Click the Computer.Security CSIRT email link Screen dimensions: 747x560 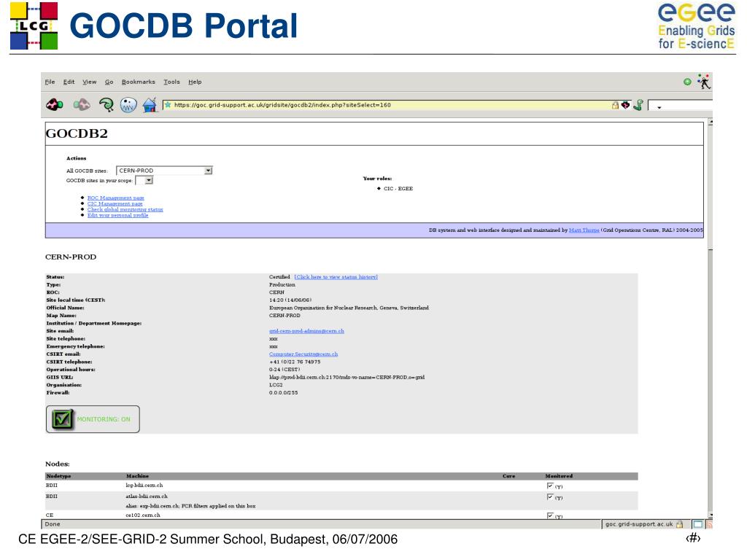[x=303, y=354]
